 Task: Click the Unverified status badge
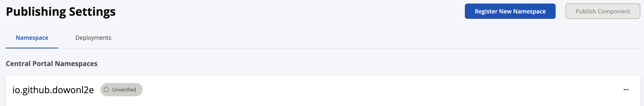point(122,90)
